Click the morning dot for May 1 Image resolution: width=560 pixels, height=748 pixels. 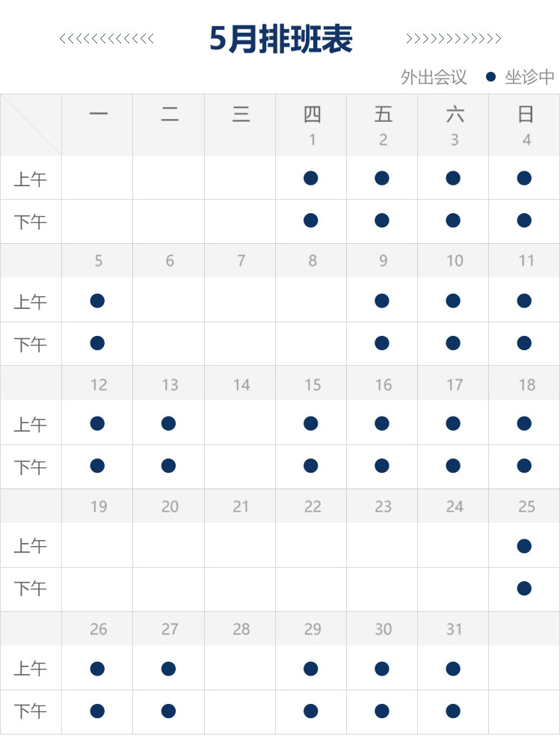click(x=310, y=178)
